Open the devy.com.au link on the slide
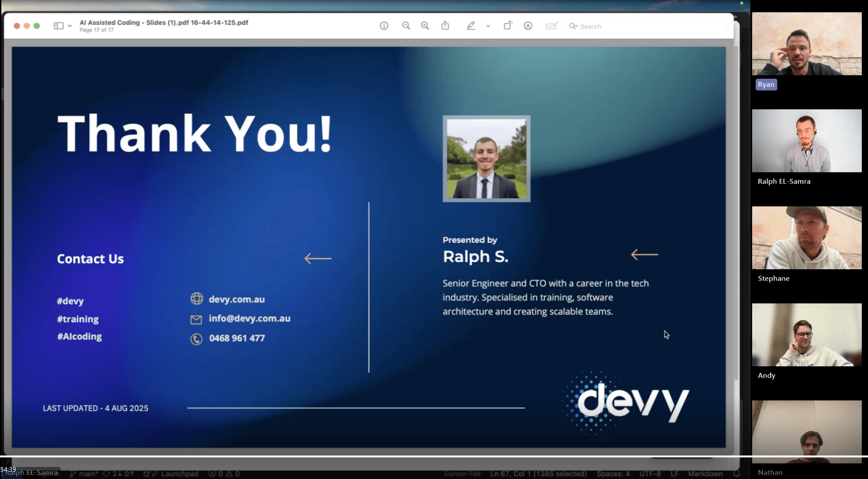The image size is (868, 479). [237, 299]
